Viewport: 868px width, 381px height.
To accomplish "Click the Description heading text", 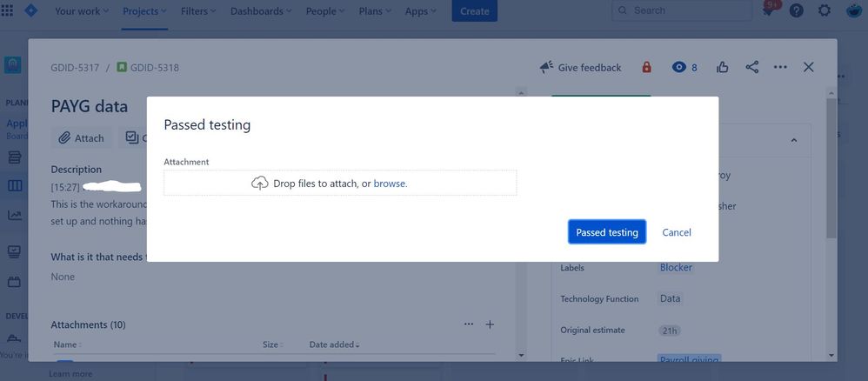I will point(77,170).
